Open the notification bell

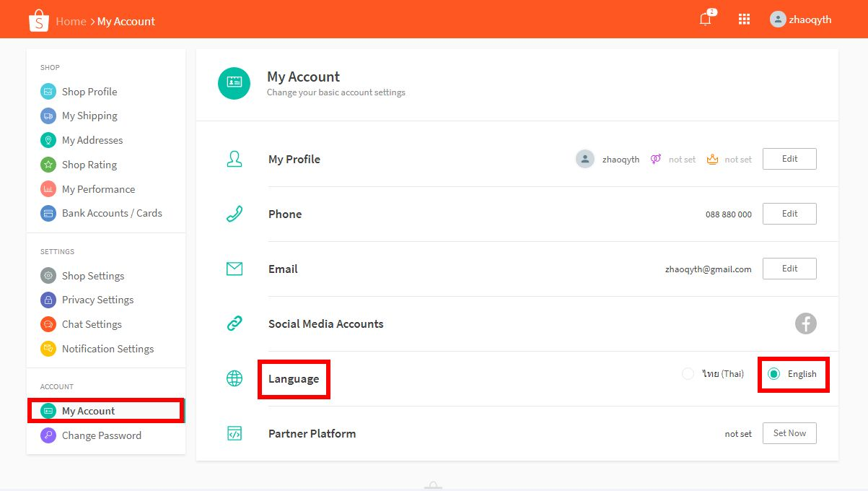coord(704,19)
